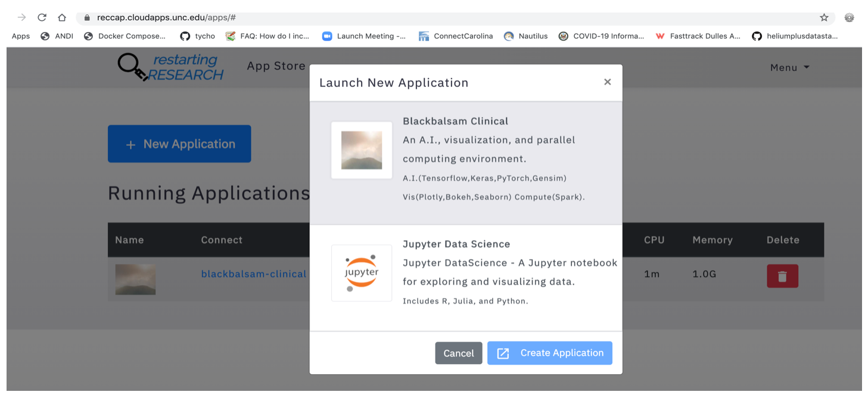Open the blackbalsam-clinical connect link
The width and height of the screenshot is (868, 398).
tap(254, 274)
